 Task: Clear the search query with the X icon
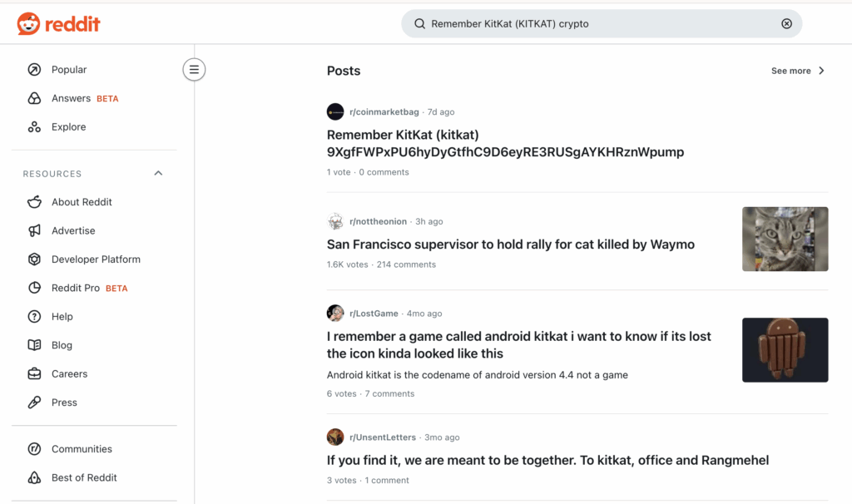(x=786, y=24)
